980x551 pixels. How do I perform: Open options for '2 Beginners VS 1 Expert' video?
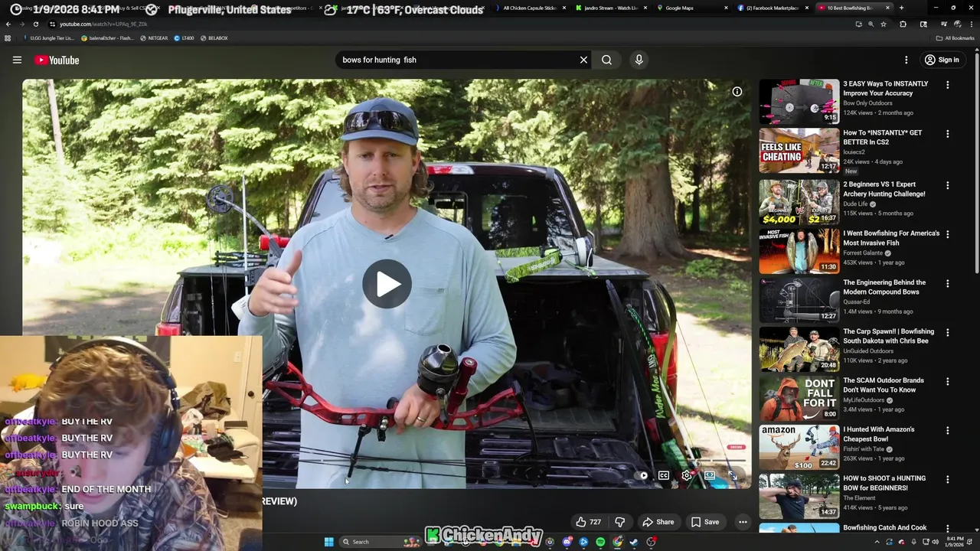pos(947,185)
